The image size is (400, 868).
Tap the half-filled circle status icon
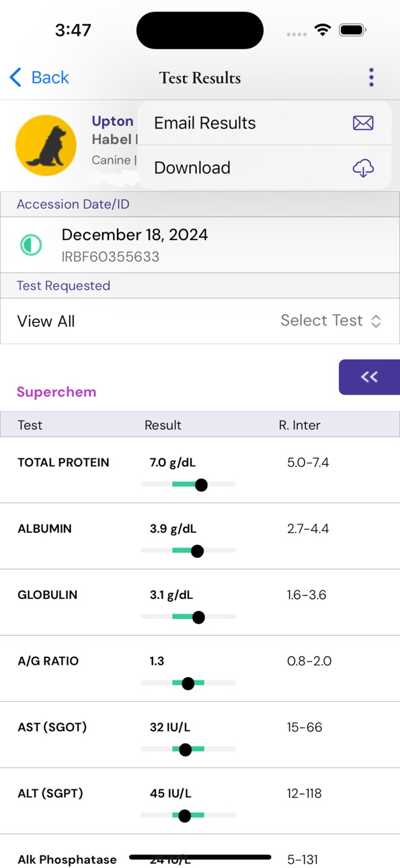pyautogui.click(x=30, y=245)
